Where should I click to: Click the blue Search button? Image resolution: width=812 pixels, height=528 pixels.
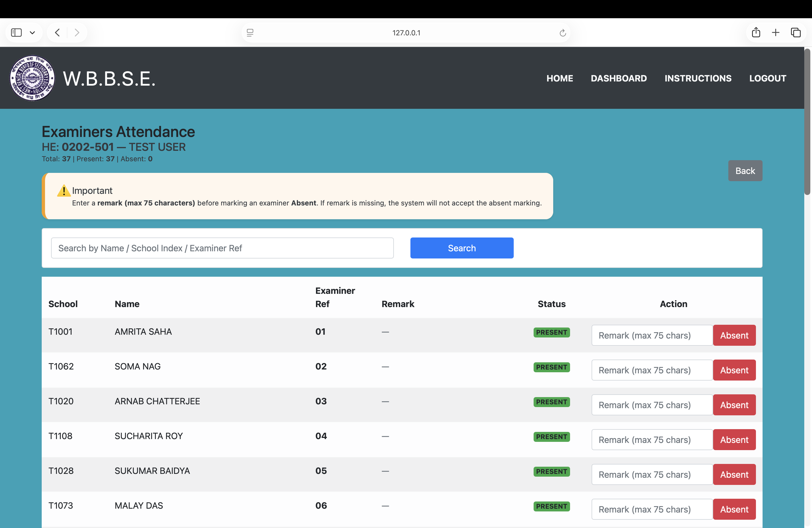(x=462, y=248)
